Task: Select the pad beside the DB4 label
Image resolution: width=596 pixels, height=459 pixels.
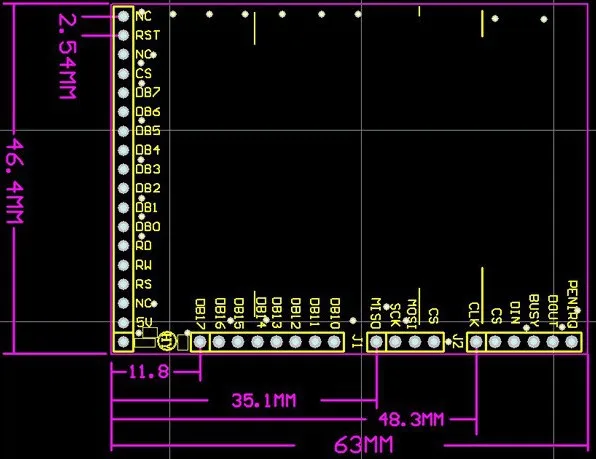Action: pyautogui.click(x=124, y=150)
